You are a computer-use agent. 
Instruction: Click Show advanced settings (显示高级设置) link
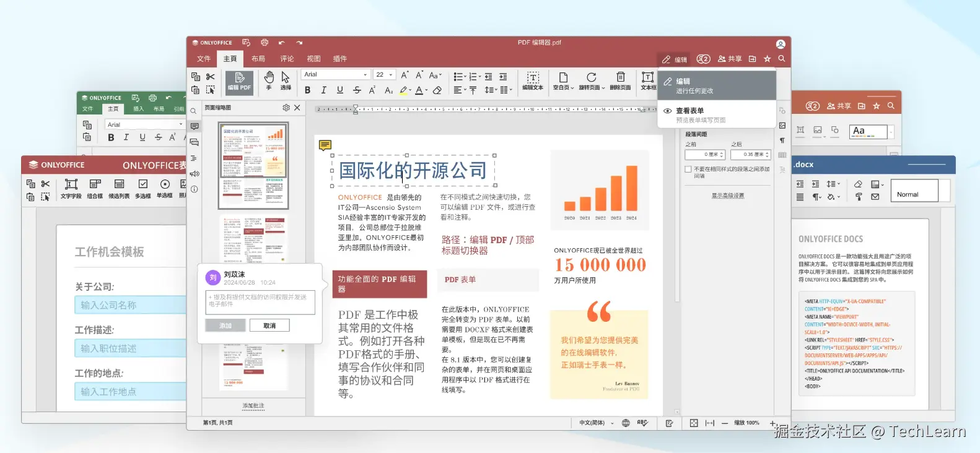point(728,196)
